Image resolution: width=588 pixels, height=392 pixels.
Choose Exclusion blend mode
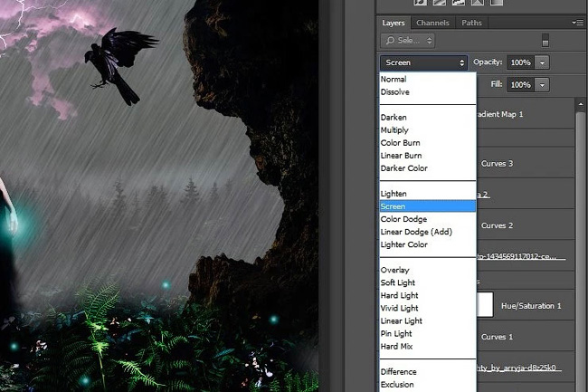tap(428, 385)
